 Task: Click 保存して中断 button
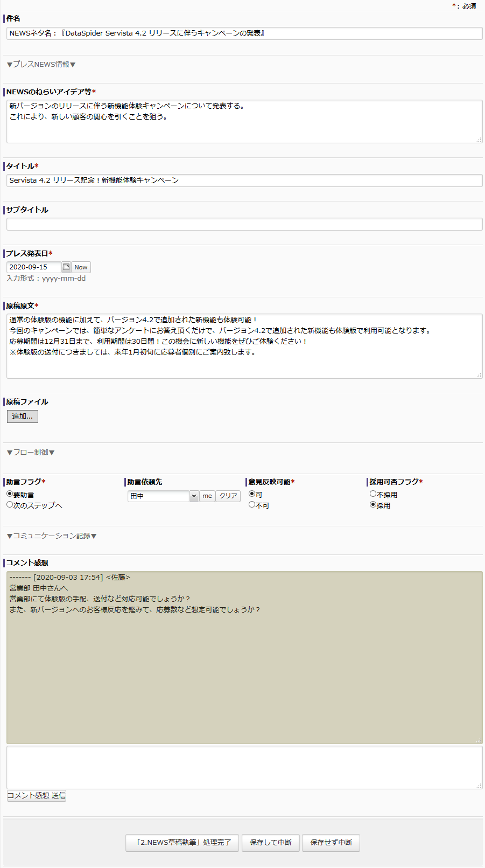[x=271, y=843]
